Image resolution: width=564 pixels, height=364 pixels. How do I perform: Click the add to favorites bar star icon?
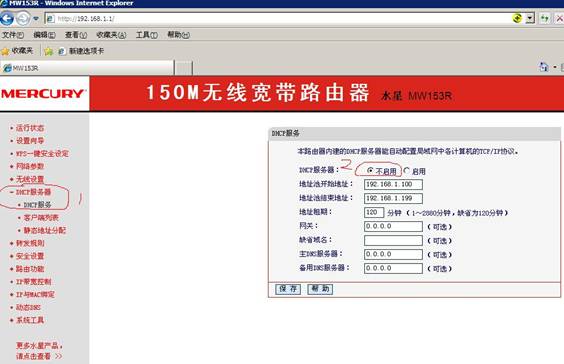tap(49, 51)
